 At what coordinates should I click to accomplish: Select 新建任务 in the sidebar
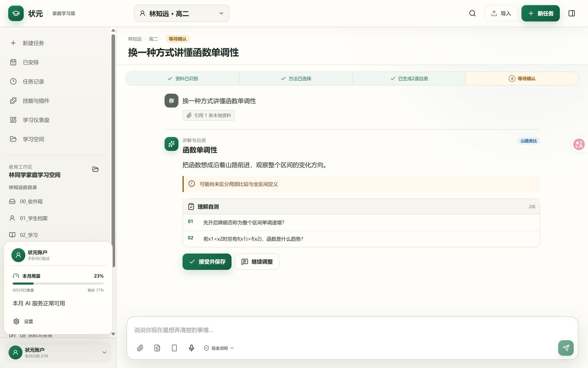[55, 43]
